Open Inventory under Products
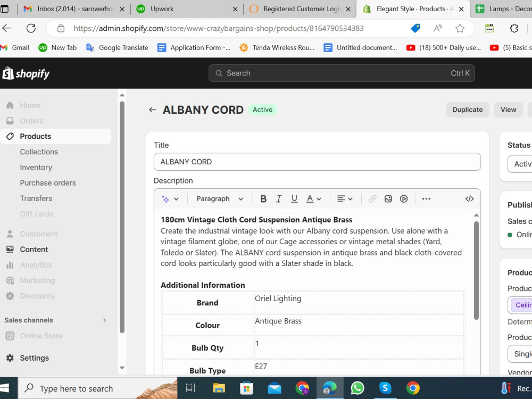532x399 pixels. (x=36, y=168)
